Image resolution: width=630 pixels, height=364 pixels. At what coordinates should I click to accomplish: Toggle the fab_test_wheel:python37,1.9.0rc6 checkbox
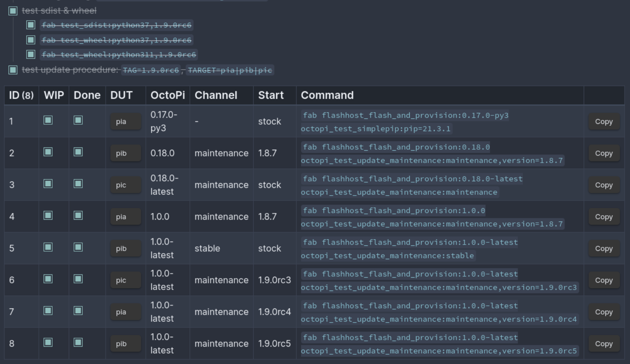coord(31,41)
